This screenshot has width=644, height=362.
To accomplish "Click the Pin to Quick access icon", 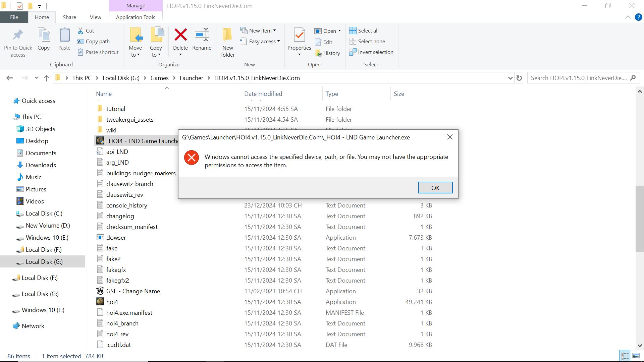I will click(18, 35).
